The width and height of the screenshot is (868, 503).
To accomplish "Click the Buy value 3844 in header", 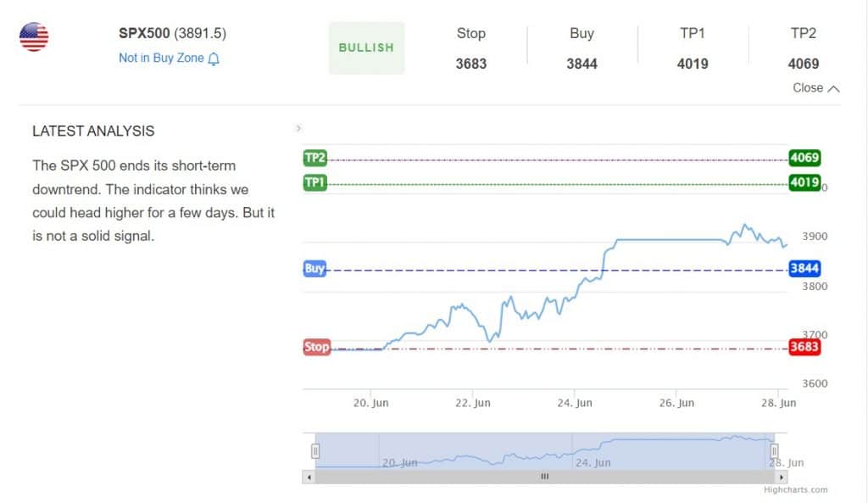I will point(581,64).
